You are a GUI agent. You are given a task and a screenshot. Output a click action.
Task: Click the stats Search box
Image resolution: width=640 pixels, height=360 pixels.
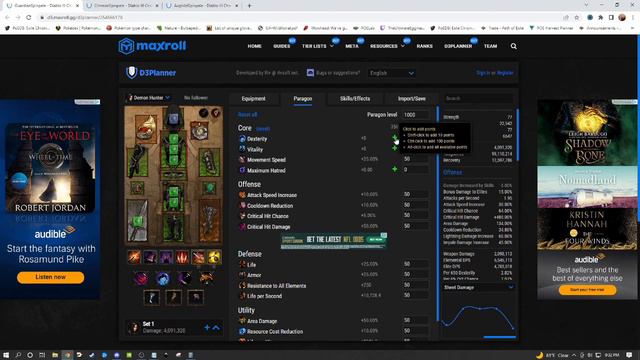478,98
